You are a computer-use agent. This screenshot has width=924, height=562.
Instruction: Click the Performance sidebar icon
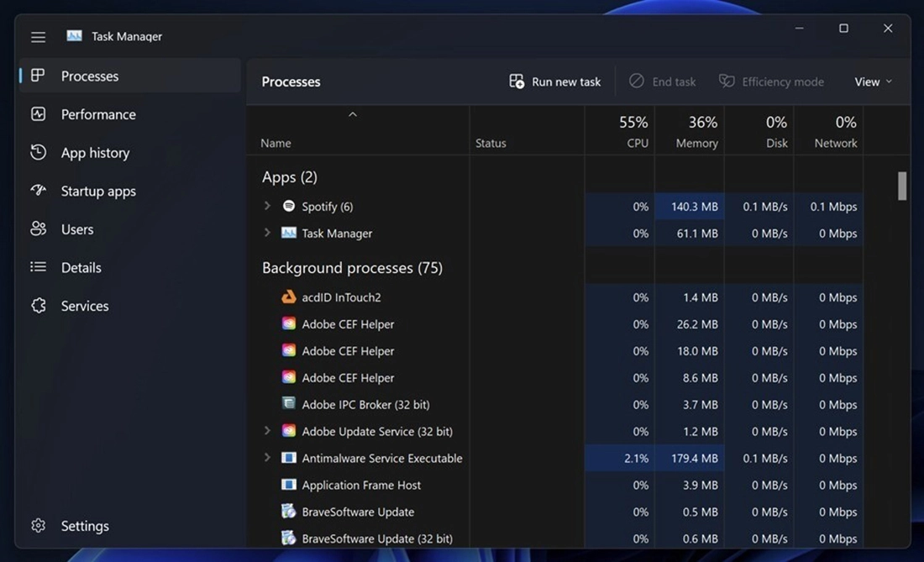39,113
